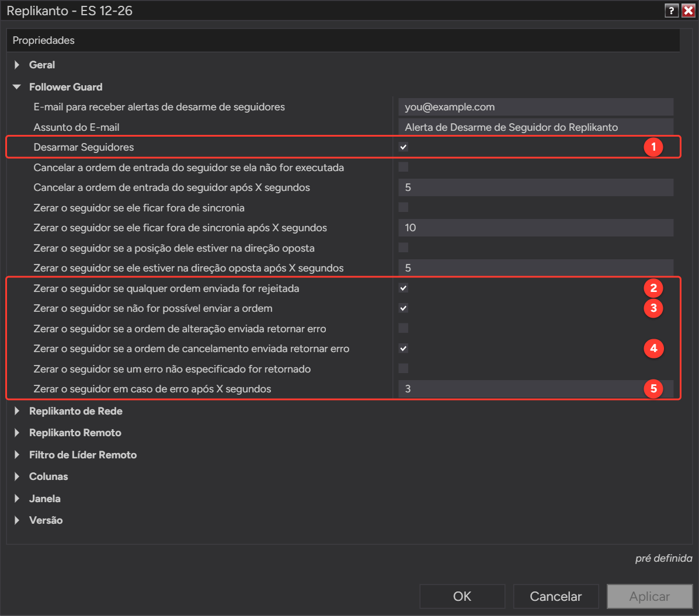The width and height of the screenshot is (699, 616).
Task: Edit em caso de erro após X segundos value
Action: coord(535,389)
